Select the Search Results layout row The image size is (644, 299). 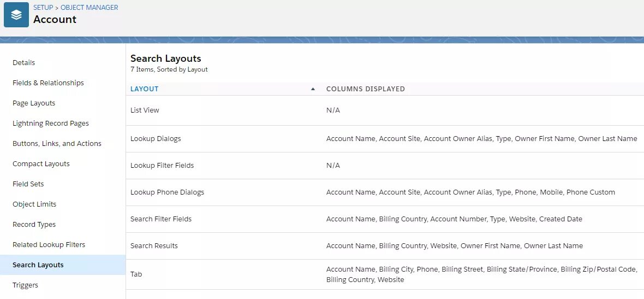385,246
